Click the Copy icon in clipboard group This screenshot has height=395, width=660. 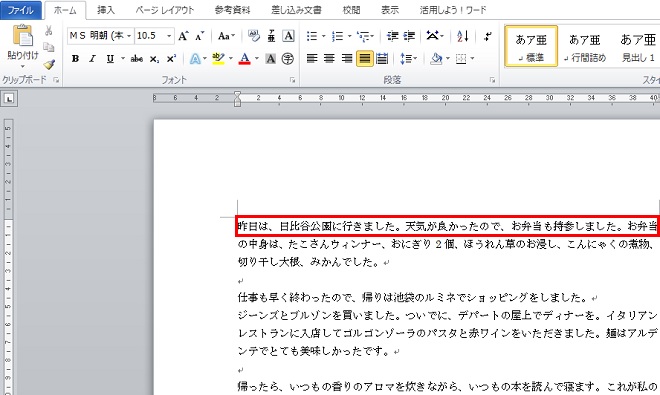click(49, 47)
